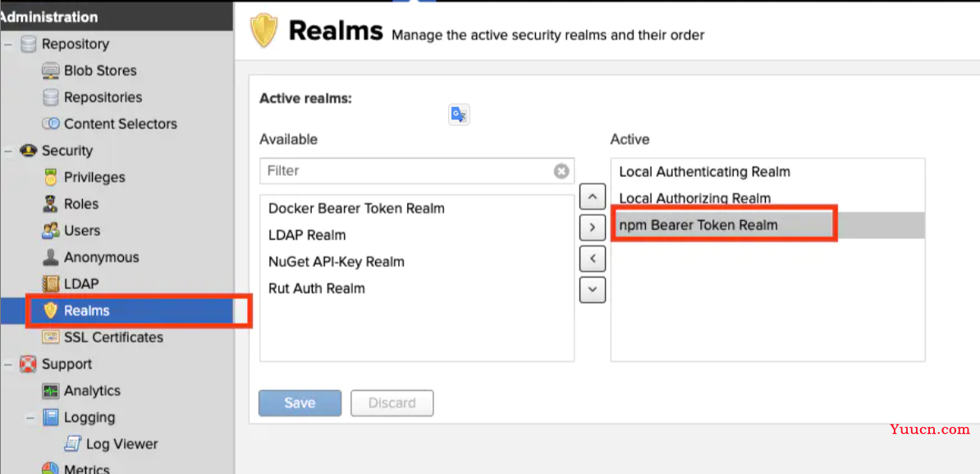Move selected realm down with down arrow
The image size is (980, 474).
point(593,289)
